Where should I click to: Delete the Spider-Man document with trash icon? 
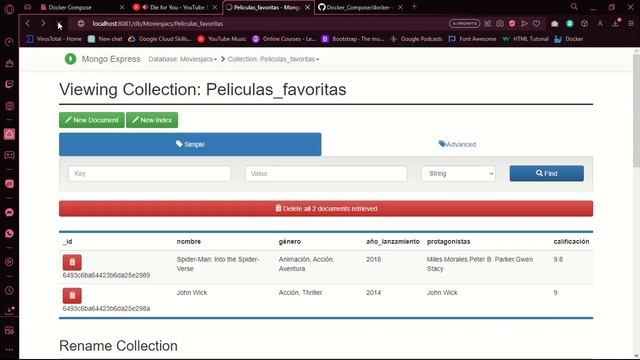72,262
